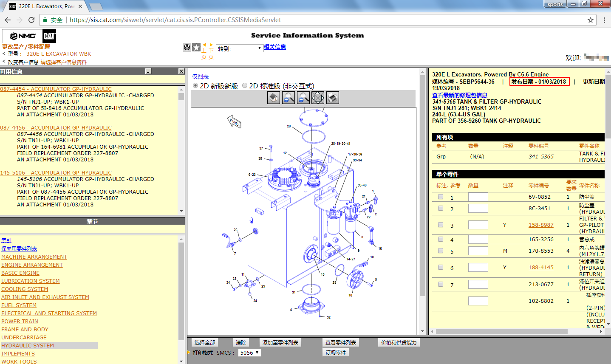
Task: Click the arrow before 改变客户信息
Action: 4,62
